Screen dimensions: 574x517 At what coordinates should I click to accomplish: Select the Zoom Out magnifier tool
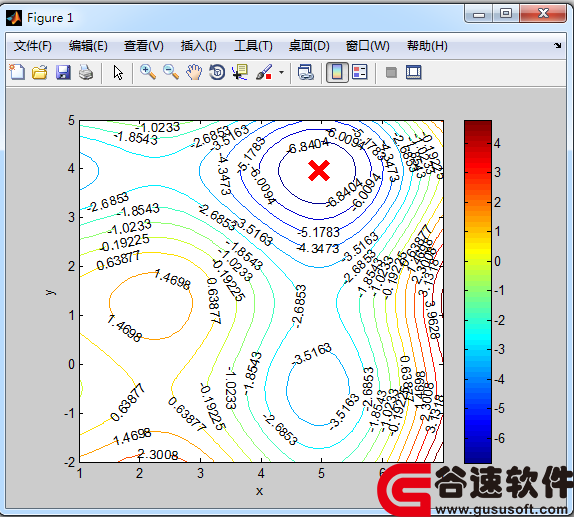pyautogui.click(x=171, y=72)
